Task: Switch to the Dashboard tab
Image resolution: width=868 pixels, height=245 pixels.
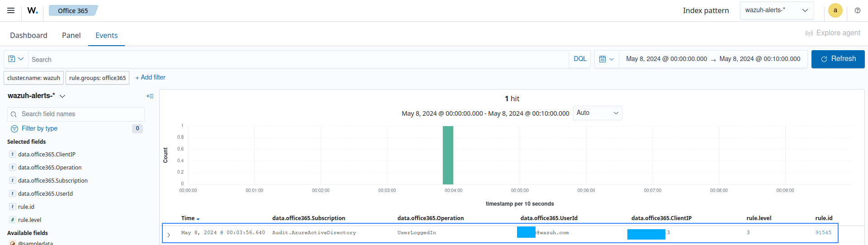Action: pyautogui.click(x=28, y=35)
